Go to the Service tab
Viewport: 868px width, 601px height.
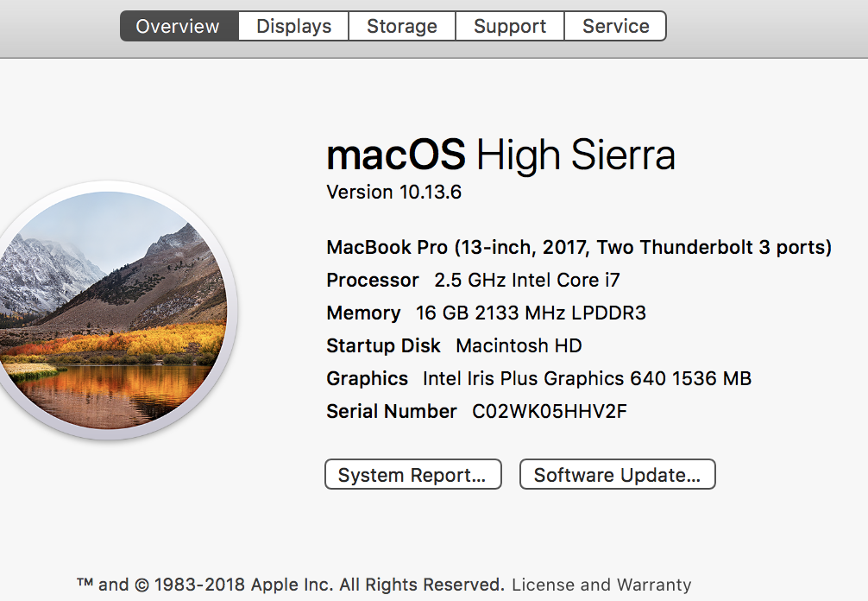615,26
